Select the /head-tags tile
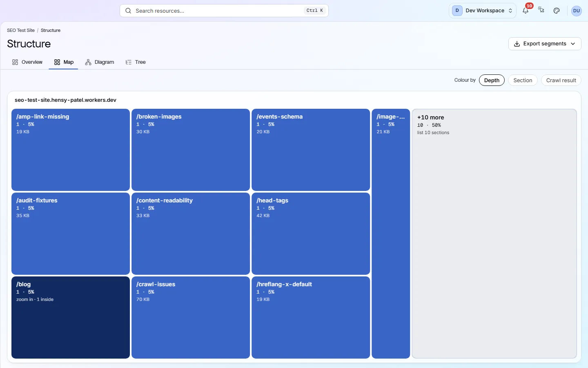 [x=311, y=233]
